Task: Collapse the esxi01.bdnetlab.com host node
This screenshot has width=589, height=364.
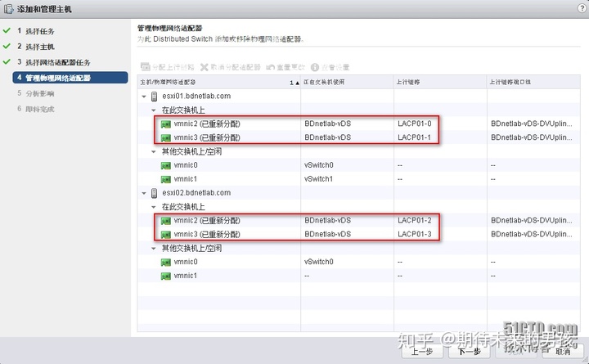Action: click(144, 97)
